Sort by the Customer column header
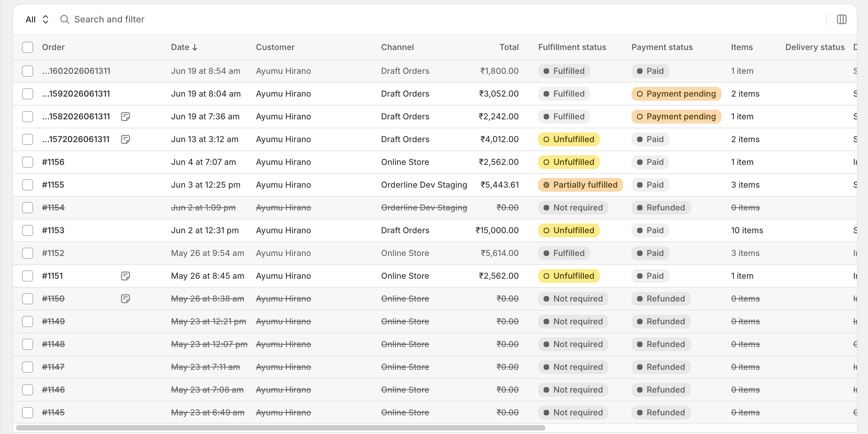 [275, 47]
